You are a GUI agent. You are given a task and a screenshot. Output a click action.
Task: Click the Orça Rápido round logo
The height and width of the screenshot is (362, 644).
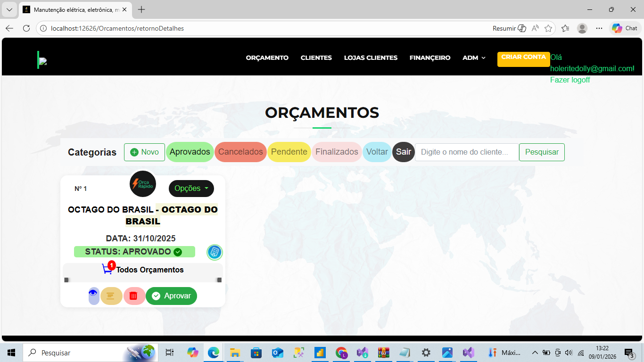coord(142,184)
